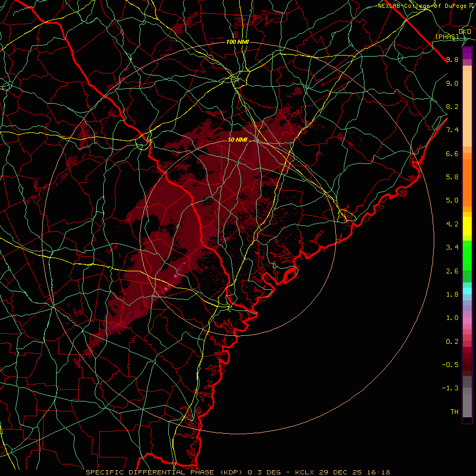Click the 5.0 scale value

pyautogui.click(x=452, y=200)
